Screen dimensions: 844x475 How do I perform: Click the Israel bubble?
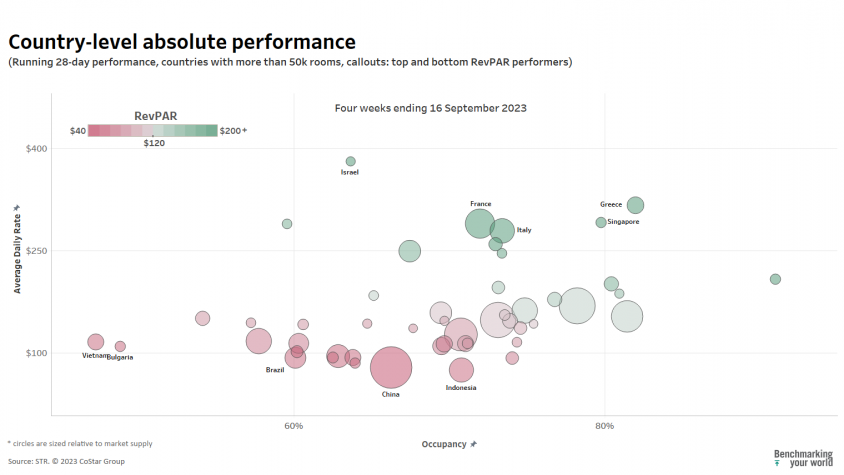(350, 162)
